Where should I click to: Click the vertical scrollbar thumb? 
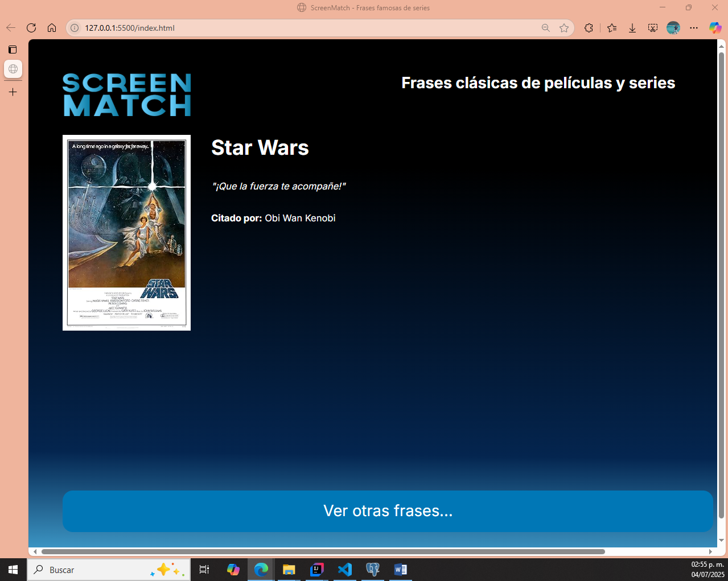(x=721, y=286)
